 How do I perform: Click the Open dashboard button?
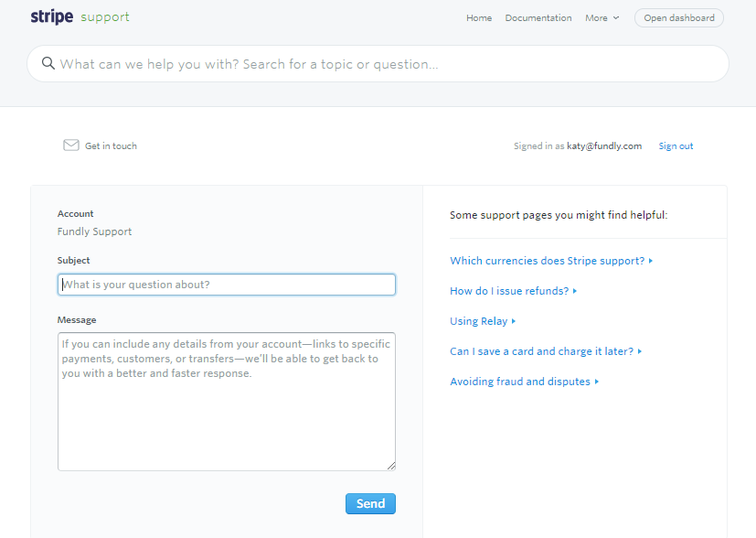pos(679,18)
